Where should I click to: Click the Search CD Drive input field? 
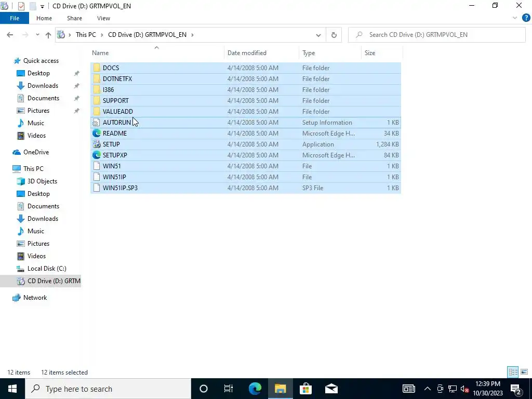436,35
